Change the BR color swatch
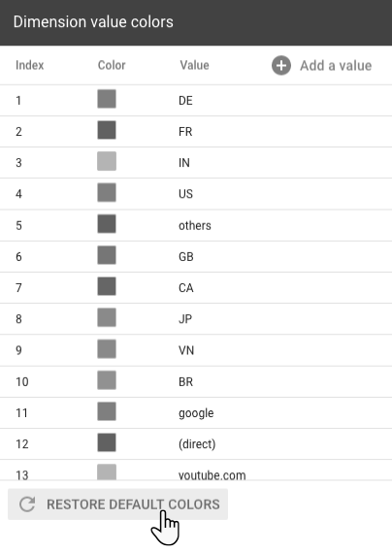392x552 pixels. coord(107,380)
